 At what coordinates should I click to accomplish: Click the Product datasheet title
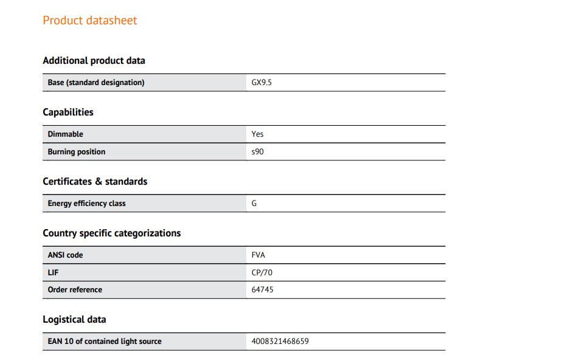click(x=90, y=20)
